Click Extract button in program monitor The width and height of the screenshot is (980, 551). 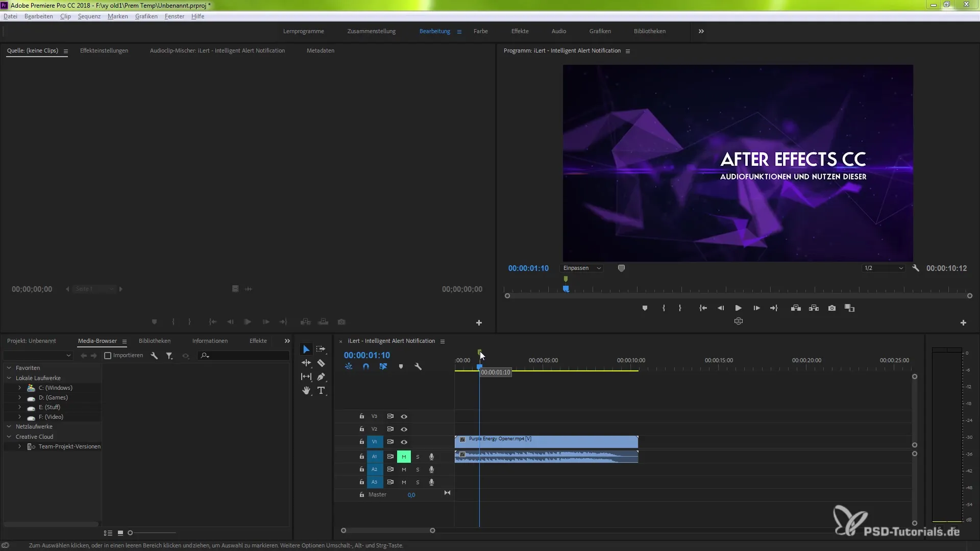814,308
